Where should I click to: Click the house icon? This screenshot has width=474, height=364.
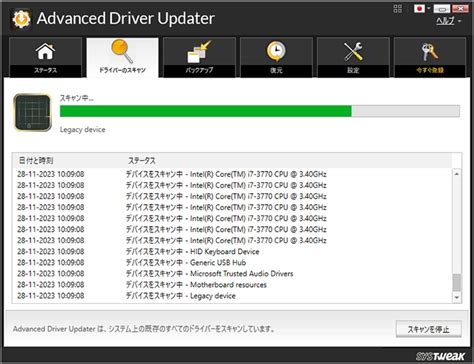point(45,51)
